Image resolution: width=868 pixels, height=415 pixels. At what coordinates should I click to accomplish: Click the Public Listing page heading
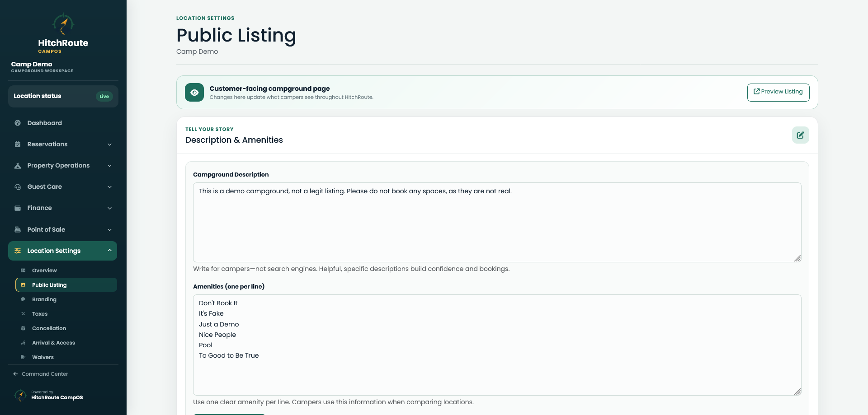tap(236, 35)
